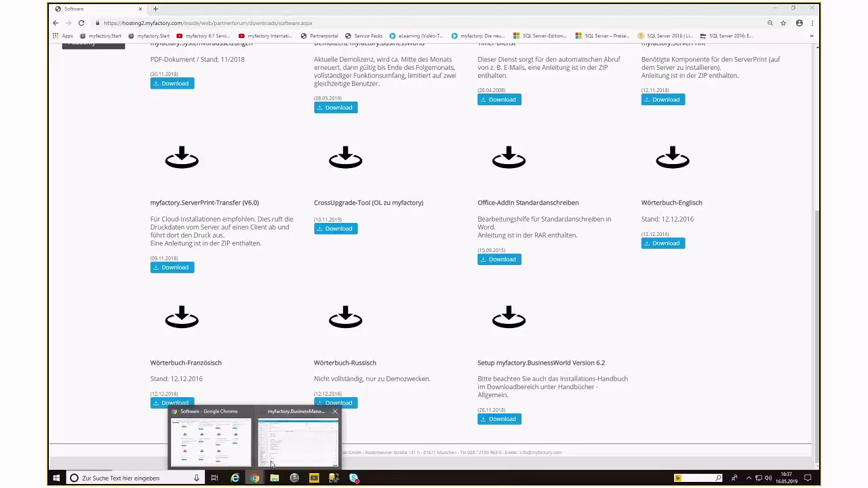Click the Setup myfactory.BusinessWorld Version 6.2 heading
This screenshot has width=868, height=488.
tap(541, 363)
